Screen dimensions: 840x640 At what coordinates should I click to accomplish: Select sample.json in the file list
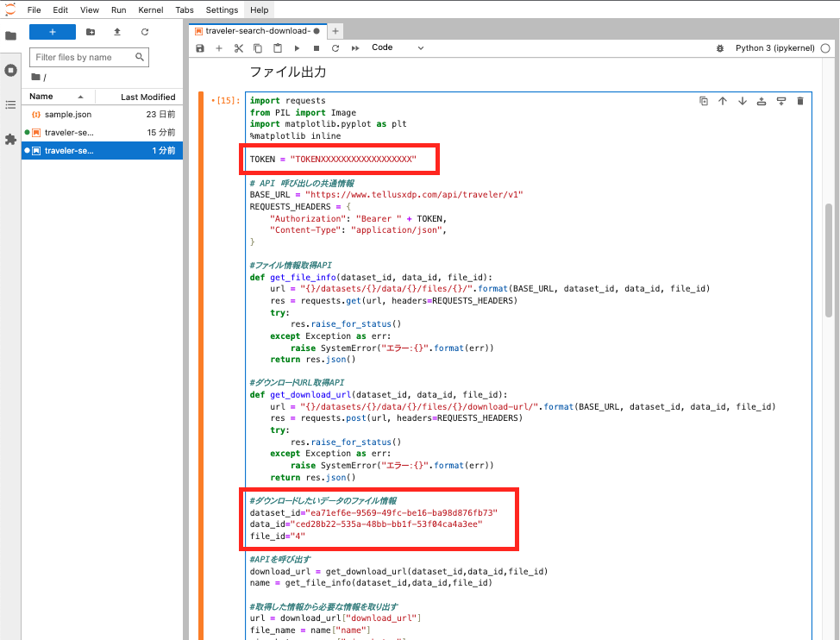pyautogui.click(x=103, y=115)
